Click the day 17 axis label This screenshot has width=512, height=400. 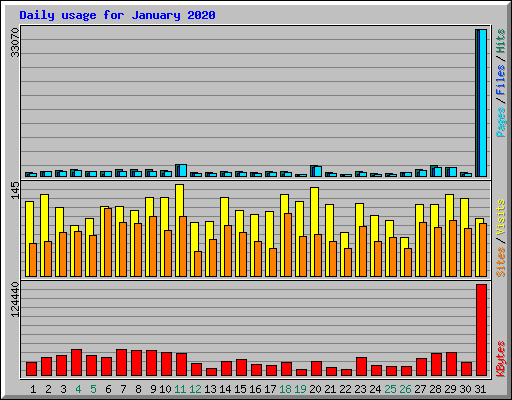[x=270, y=389]
